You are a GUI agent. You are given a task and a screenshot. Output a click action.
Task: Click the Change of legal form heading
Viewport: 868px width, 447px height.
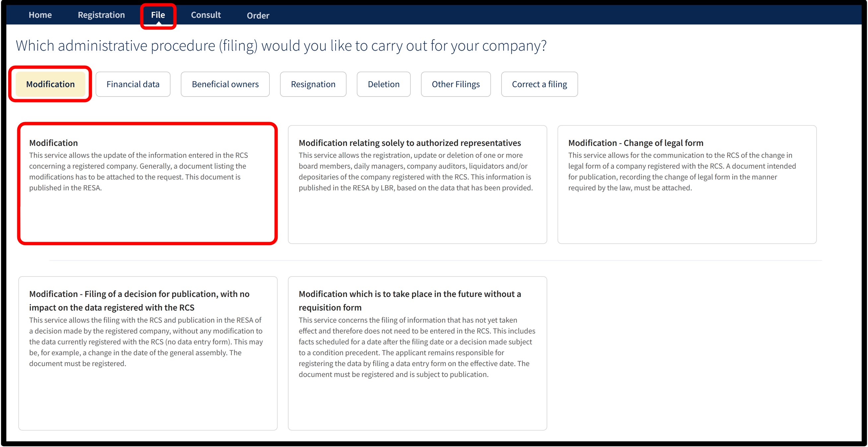click(635, 143)
